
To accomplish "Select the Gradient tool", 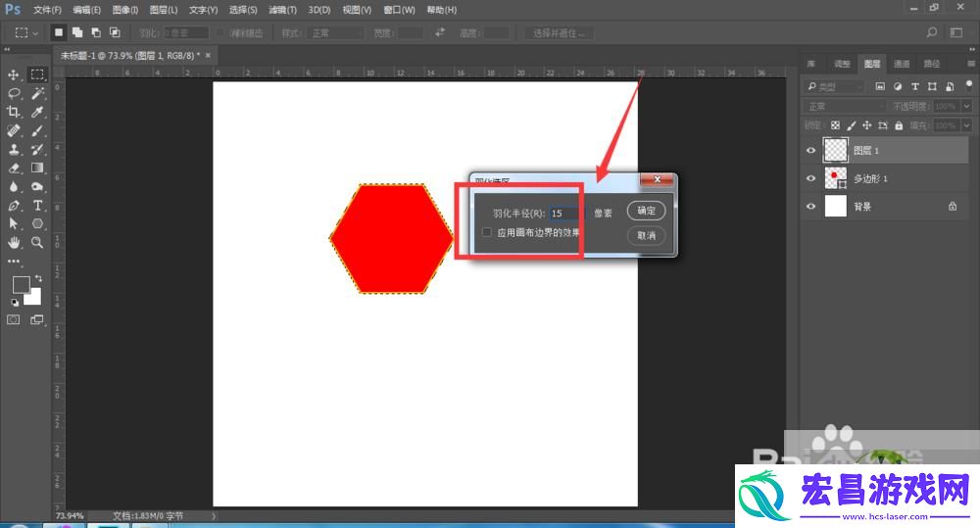I will (x=37, y=168).
